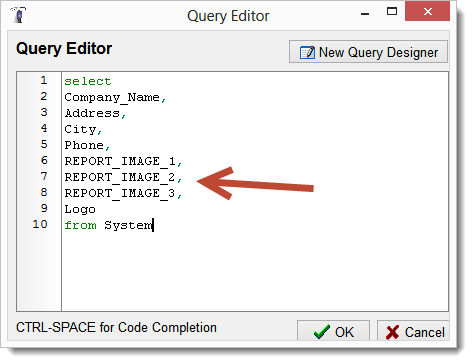Click the 'from' keyword on line 10
Viewport: 472px width, 363px height.
click(x=80, y=225)
